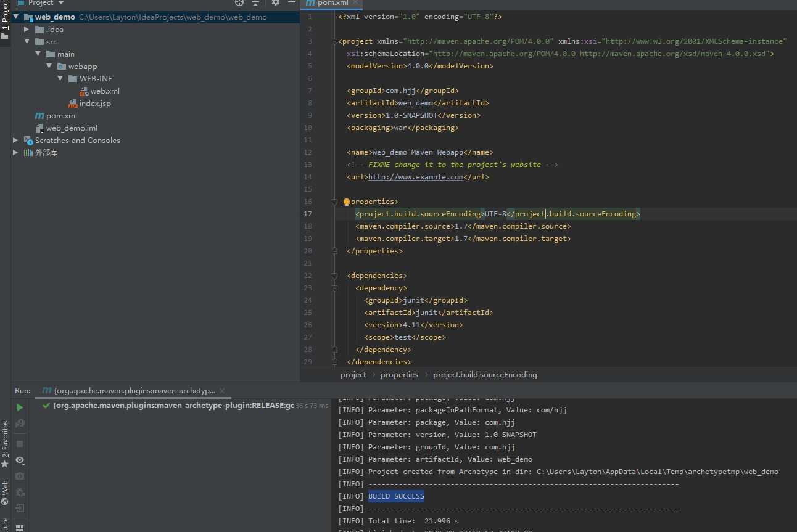Viewport: 797px width, 532px height.
Task: Open the Web side tab
Action: coord(5,493)
